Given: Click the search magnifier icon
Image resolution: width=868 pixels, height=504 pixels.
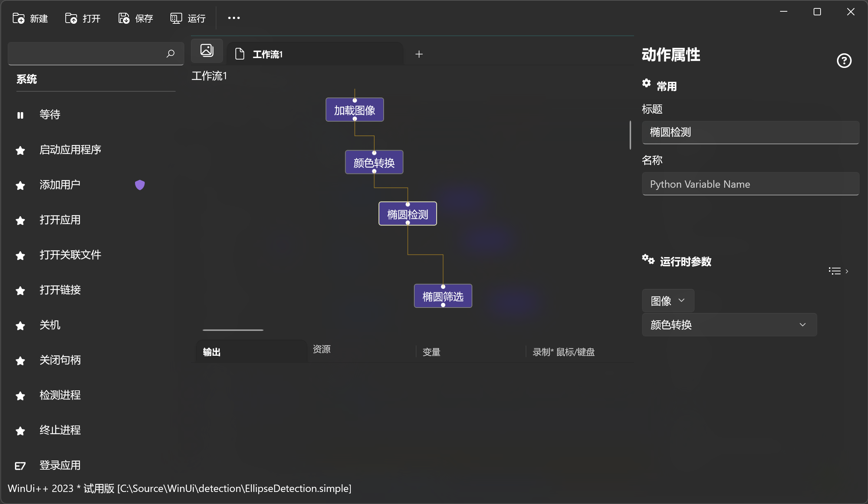Looking at the screenshot, I should click(170, 54).
